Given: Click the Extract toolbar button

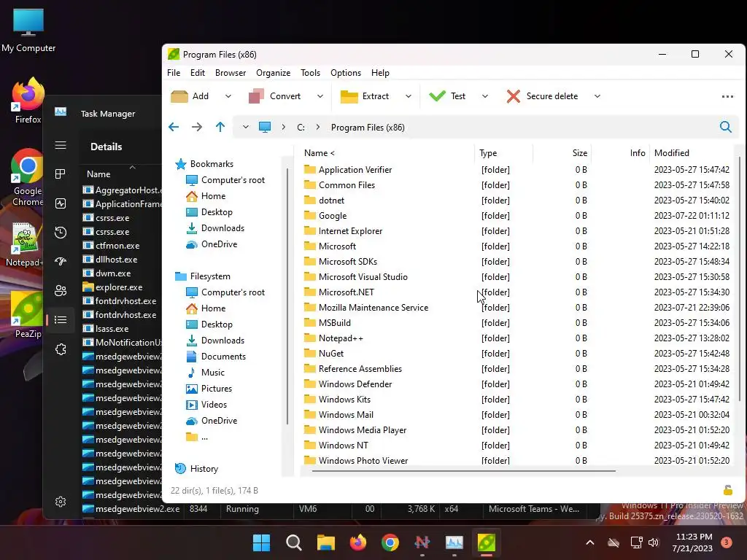Looking at the screenshot, I should [x=365, y=96].
